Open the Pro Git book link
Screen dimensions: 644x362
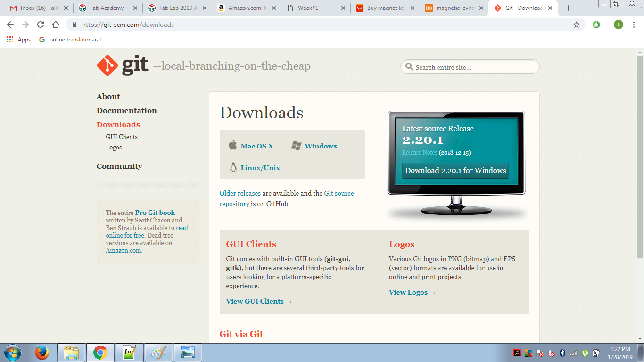coord(155,213)
